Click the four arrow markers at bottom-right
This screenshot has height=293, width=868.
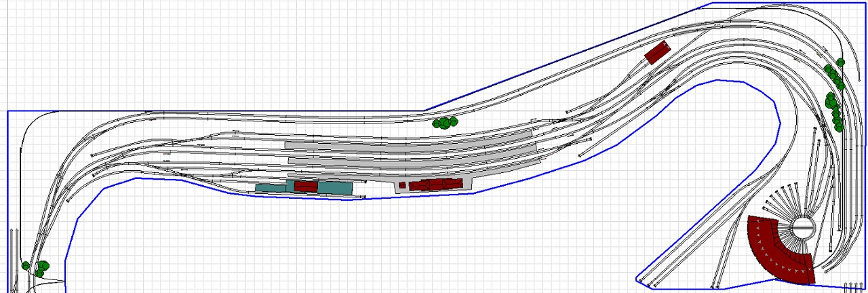pos(852,286)
